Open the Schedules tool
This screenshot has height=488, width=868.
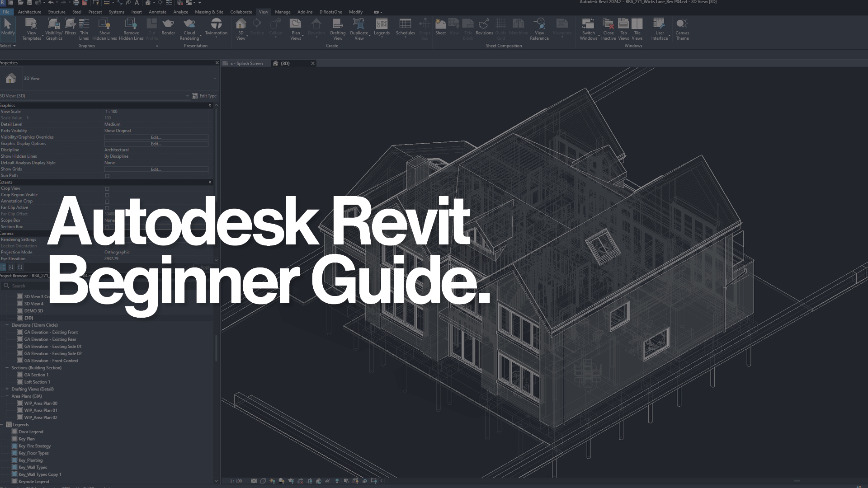coord(405,28)
